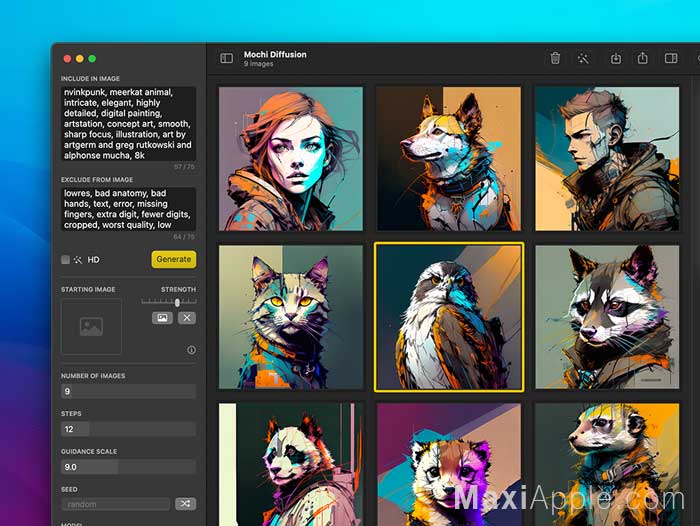Toggle the sidebar panel icon
This screenshot has height=526, width=700.
pyautogui.click(x=226, y=58)
